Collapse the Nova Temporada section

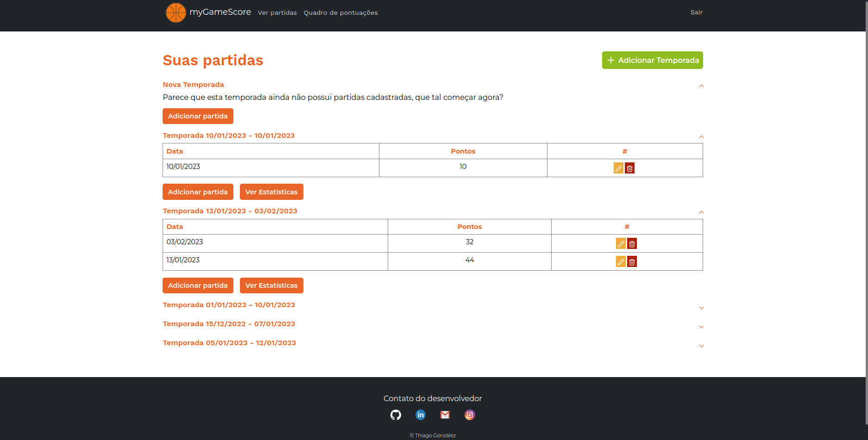coord(701,86)
